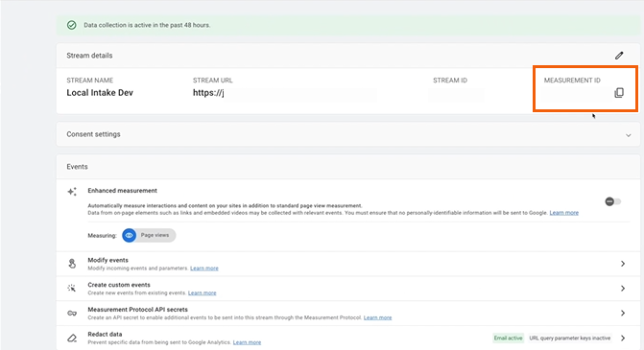644x350 pixels.
Task: Click the Create custom events sparkle cursor icon
Action: [72, 288]
